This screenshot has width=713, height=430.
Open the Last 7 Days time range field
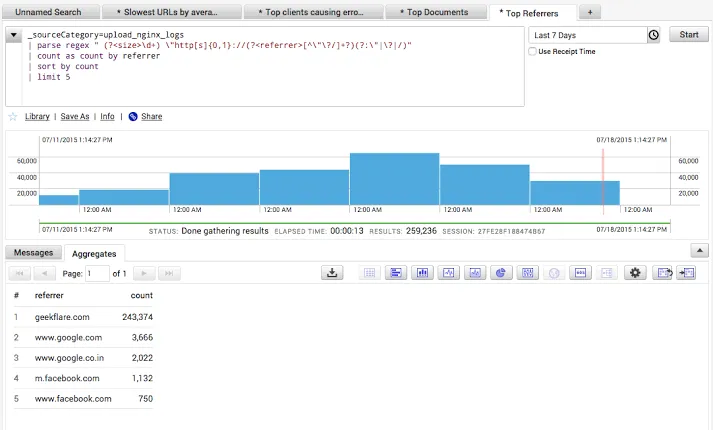coord(587,35)
